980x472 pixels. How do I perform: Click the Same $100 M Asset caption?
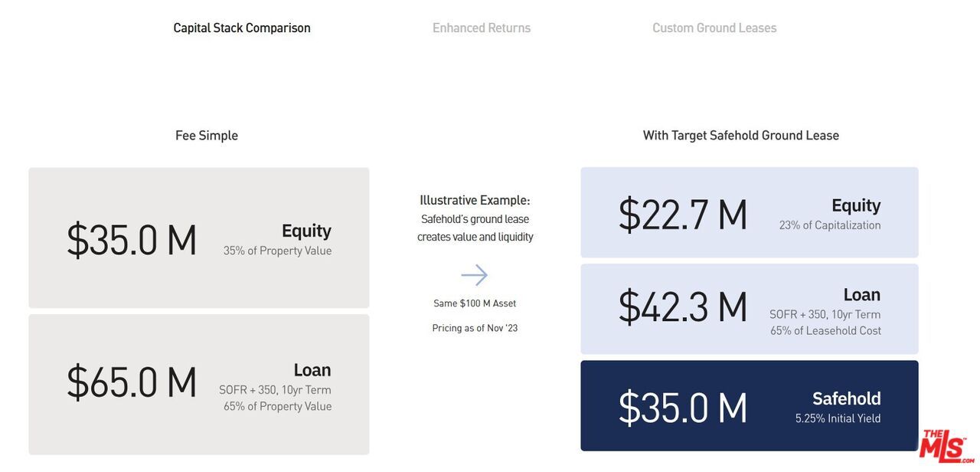click(x=475, y=303)
